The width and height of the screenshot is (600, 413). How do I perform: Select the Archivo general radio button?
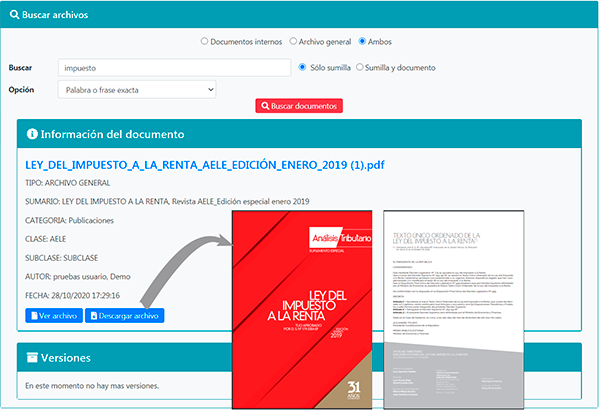click(293, 41)
